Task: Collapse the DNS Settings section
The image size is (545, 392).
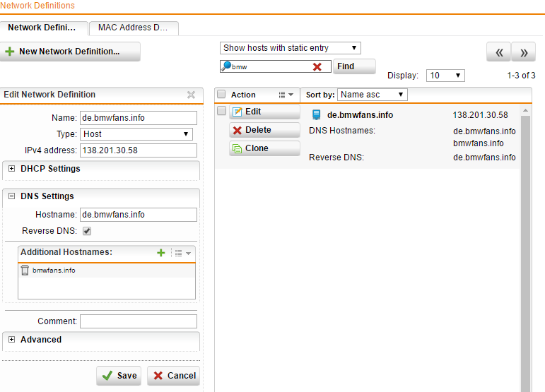Action: click(12, 196)
